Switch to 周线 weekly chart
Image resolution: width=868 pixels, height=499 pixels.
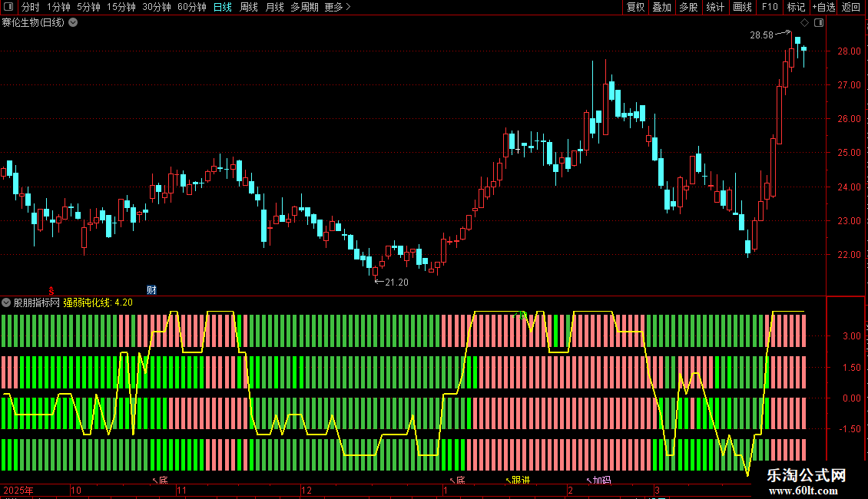coord(249,7)
